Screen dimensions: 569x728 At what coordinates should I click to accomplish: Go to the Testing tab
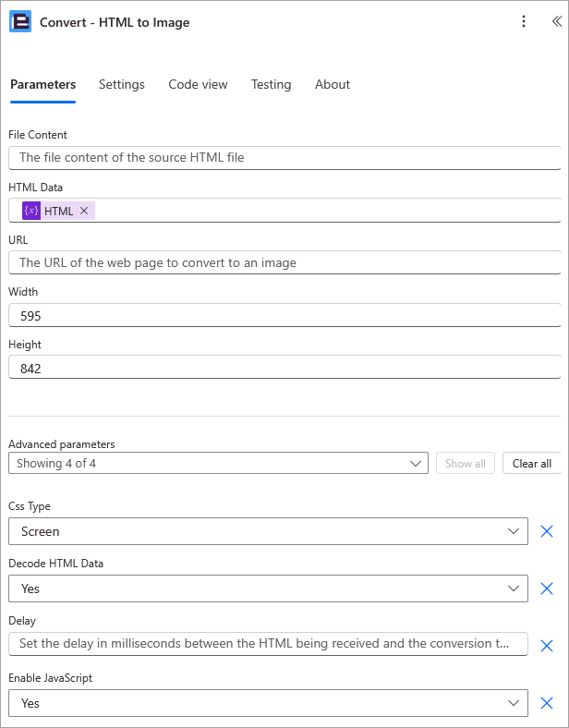point(271,84)
